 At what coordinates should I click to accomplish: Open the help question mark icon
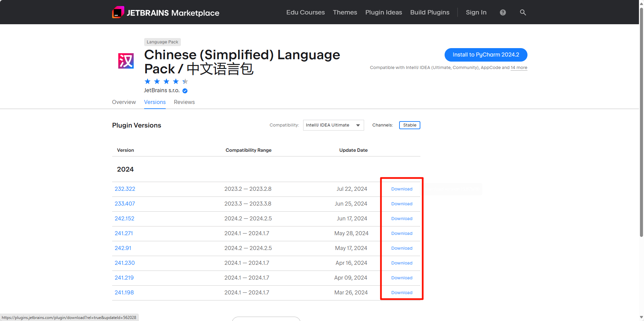[503, 12]
